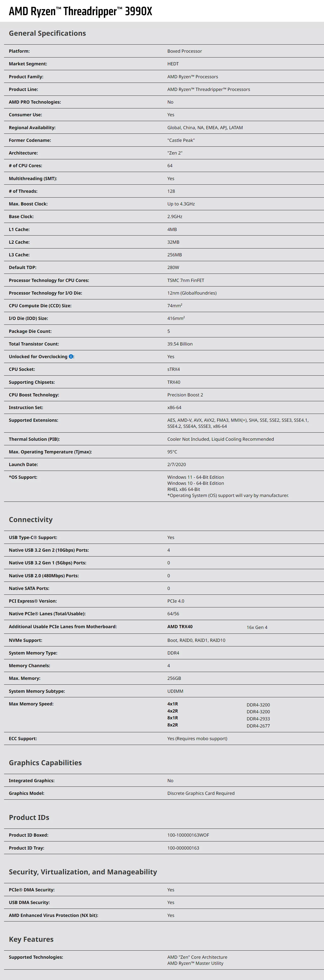Select the General Specifications heading

(x=47, y=33)
